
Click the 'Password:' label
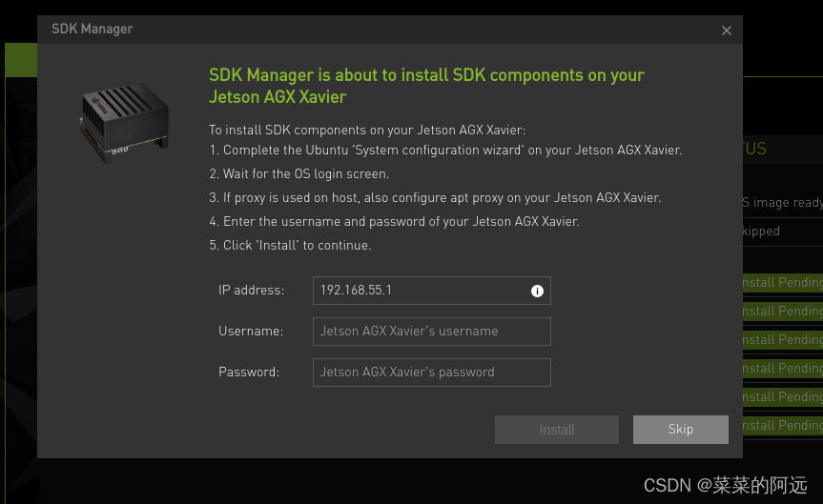(249, 372)
